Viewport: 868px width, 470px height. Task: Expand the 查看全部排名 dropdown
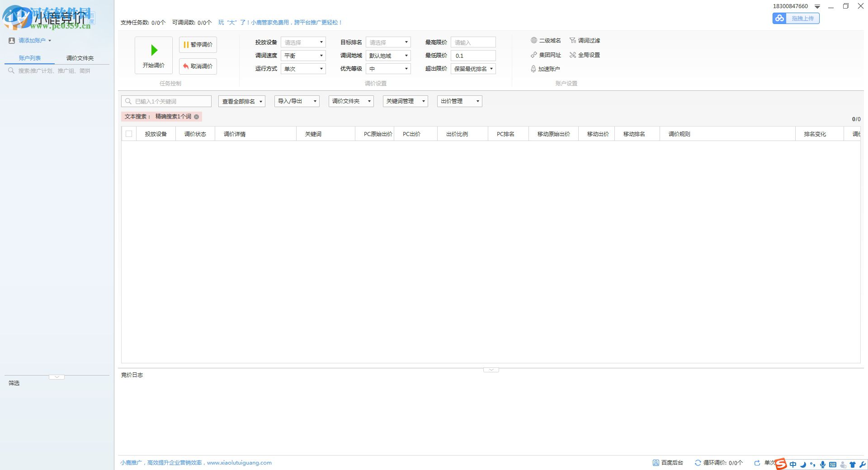(241, 101)
